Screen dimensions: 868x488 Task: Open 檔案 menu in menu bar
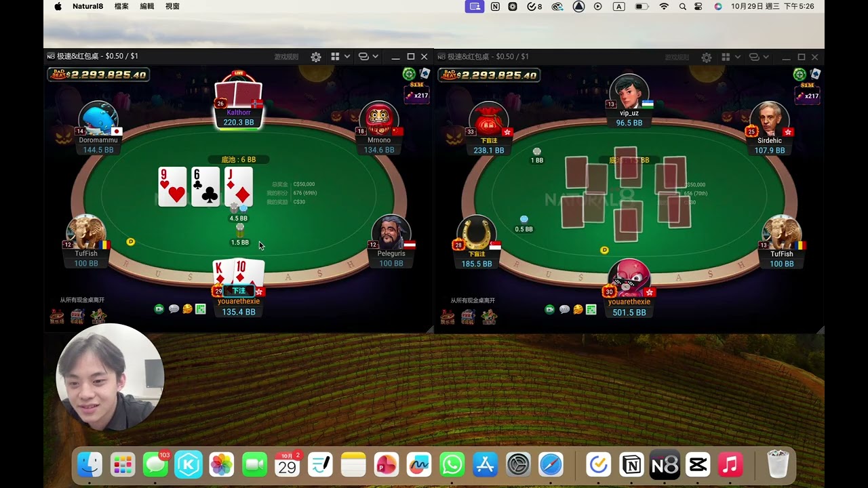tap(121, 6)
